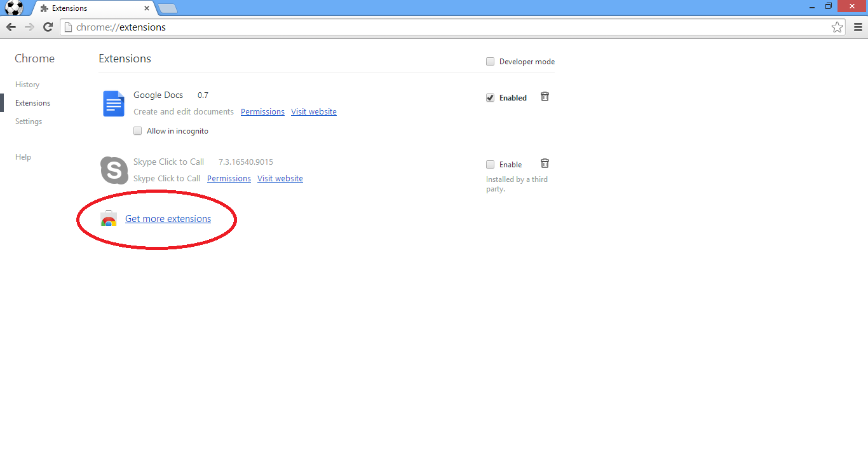This screenshot has width=868, height=458.
Task: Click the Skype version number 7.3.16540.9015
Action: tap(246, 162)
